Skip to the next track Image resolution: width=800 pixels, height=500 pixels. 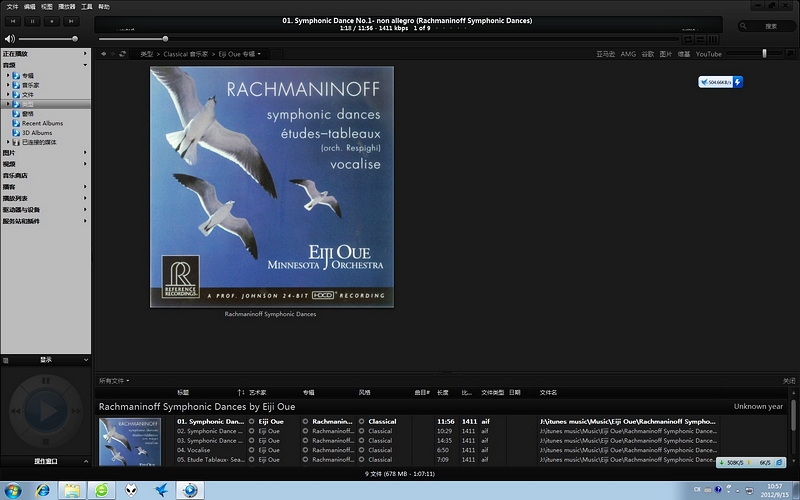71,21
